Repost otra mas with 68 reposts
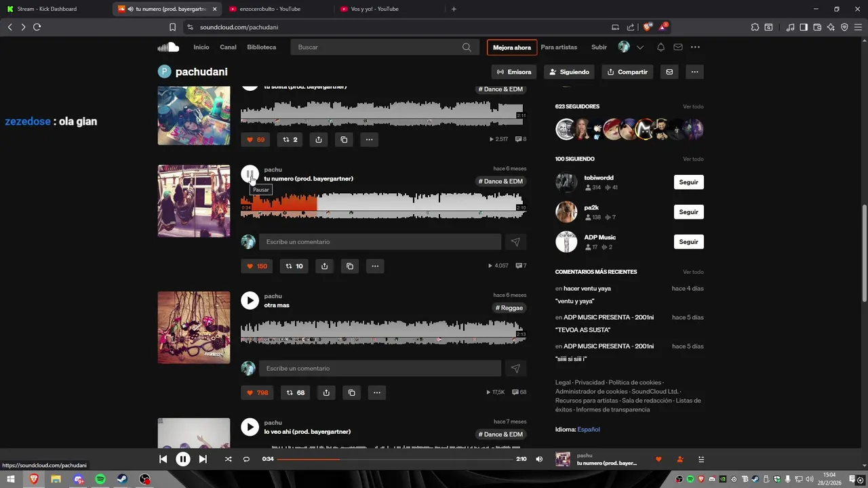The width and height of the screenshot is (868, 488). [296, 392]
